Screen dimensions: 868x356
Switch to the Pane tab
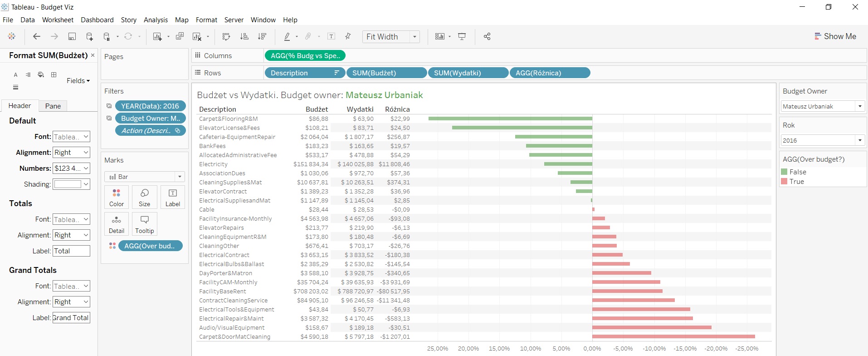[53, 106]
